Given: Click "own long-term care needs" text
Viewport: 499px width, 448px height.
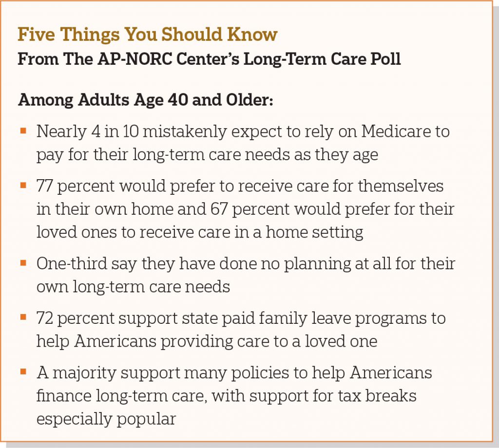Looking at the screenshot, I should (133, 287).
